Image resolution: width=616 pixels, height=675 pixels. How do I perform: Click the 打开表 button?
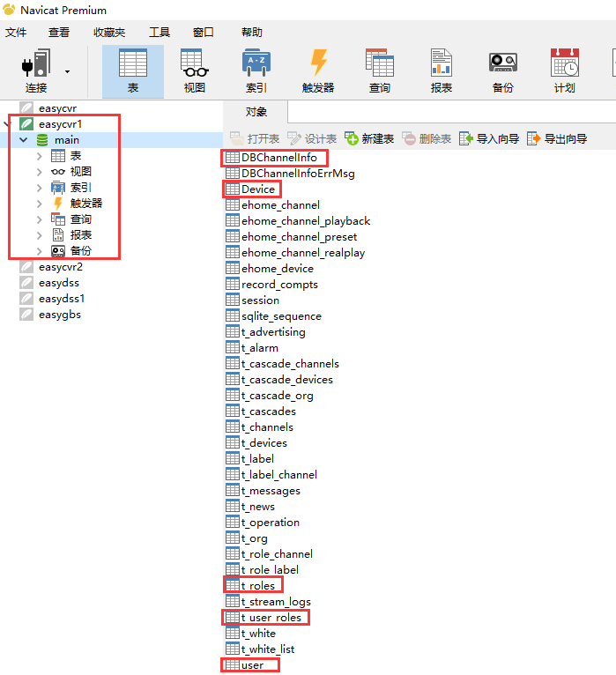255,138
